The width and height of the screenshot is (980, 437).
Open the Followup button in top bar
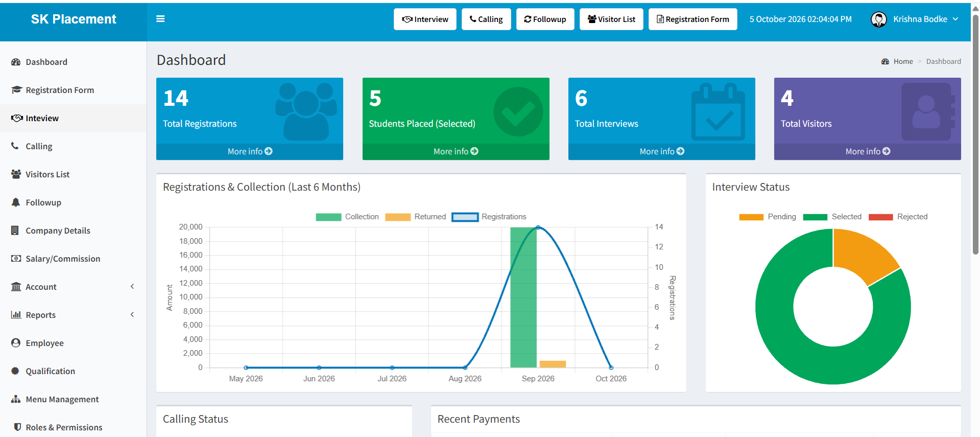(x=545, y=19)
